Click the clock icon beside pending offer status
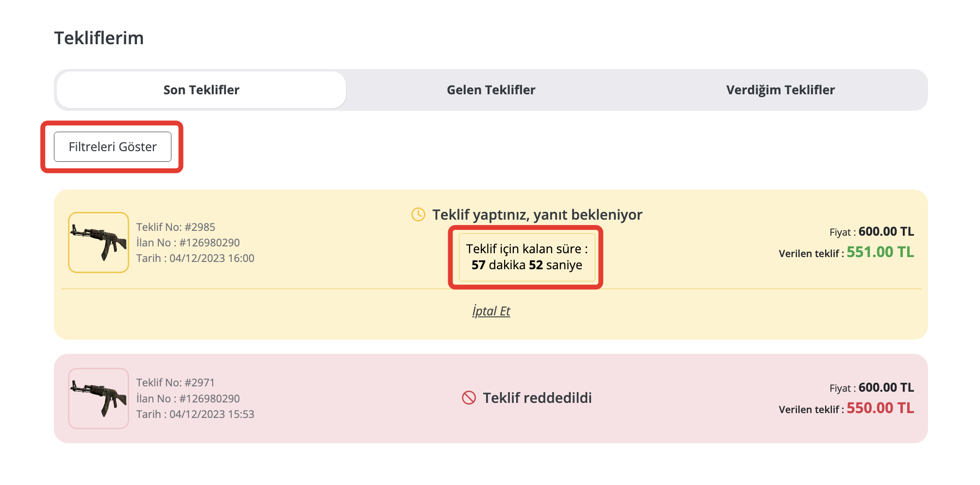Viewport: 980px width, 485px height. pyautogui.click(x=418, y=214)
